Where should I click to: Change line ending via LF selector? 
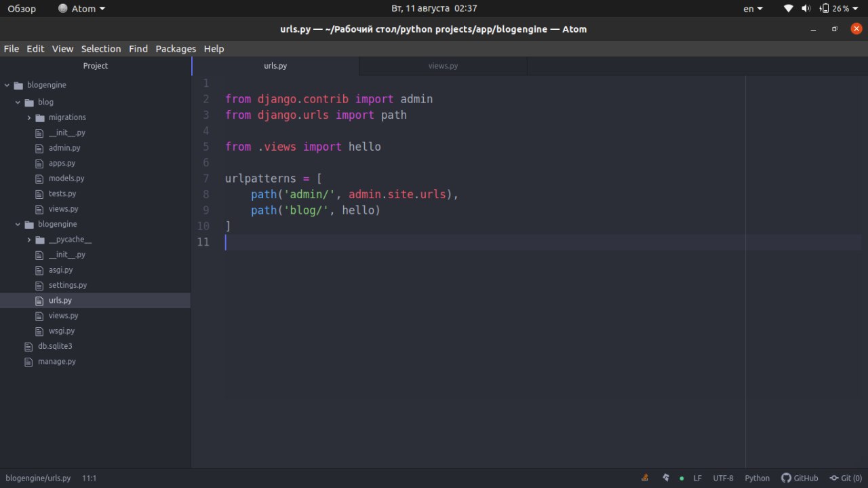pos(698,478)
